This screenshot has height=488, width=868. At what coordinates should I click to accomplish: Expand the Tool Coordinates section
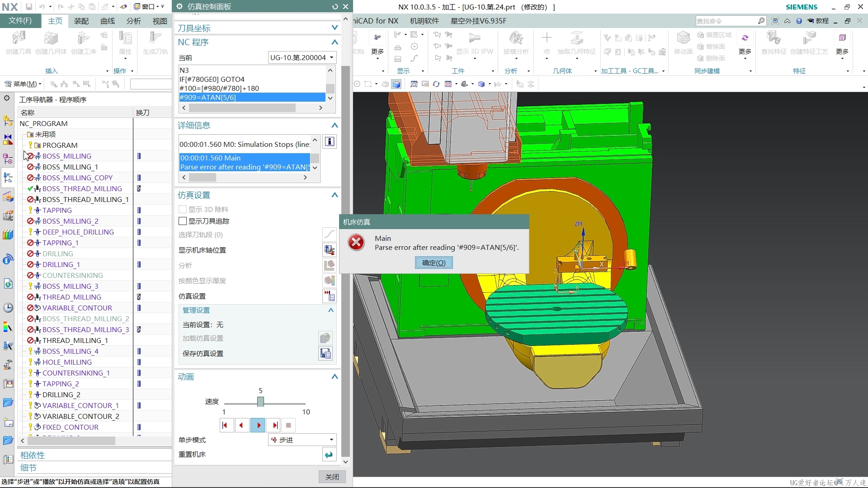(x=335, y=28)
